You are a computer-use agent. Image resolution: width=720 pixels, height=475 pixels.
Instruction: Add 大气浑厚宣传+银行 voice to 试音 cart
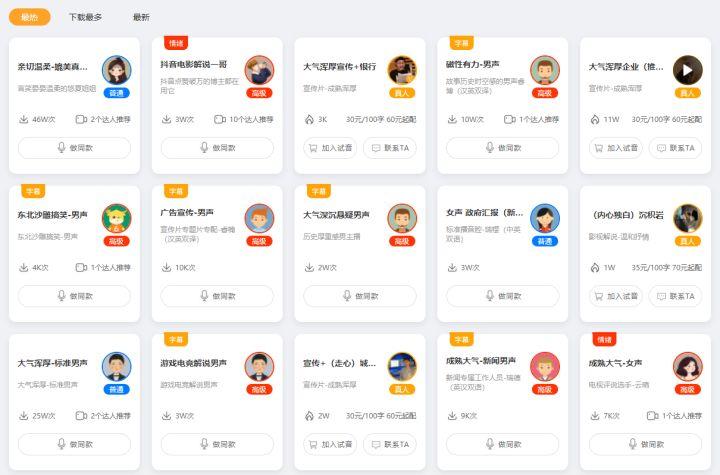click(x=330, y=148)
